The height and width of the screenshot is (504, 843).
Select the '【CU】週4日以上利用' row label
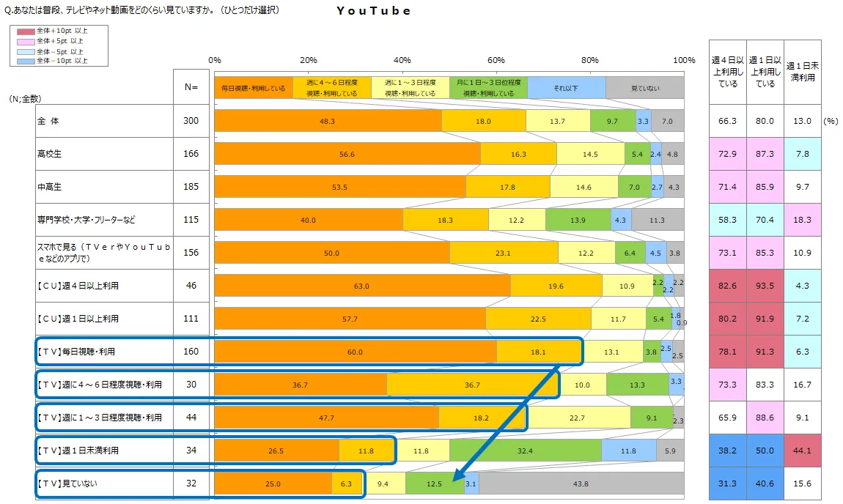point(78,286)
